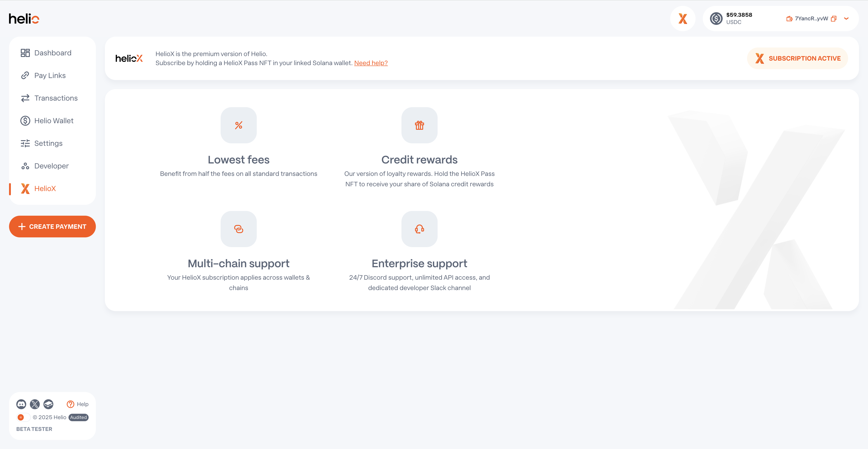This screenshot has width=868, height=449.
Task: Open Transactions in the sidebar
Action: coord(53,98)
